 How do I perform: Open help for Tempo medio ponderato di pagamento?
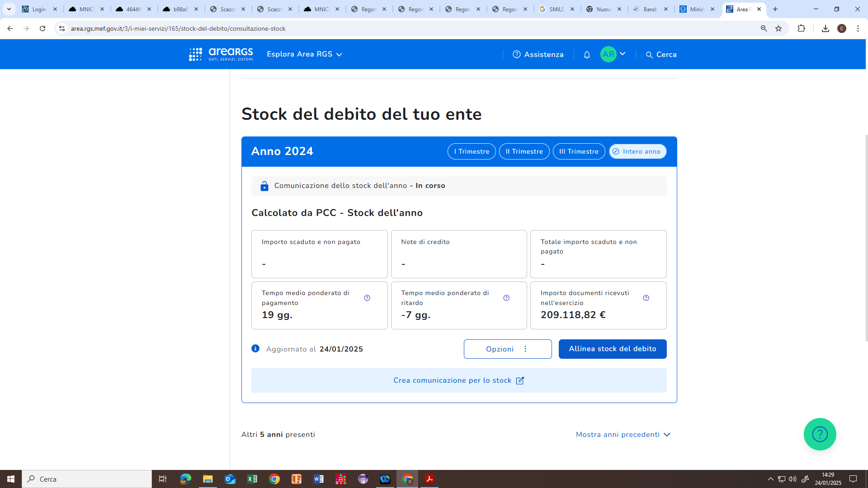click(x=367, y=298)
